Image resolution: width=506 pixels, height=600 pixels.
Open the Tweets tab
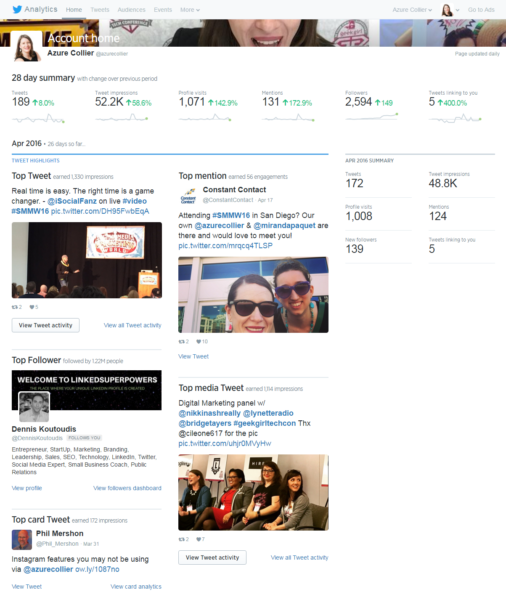click(100, 10)
